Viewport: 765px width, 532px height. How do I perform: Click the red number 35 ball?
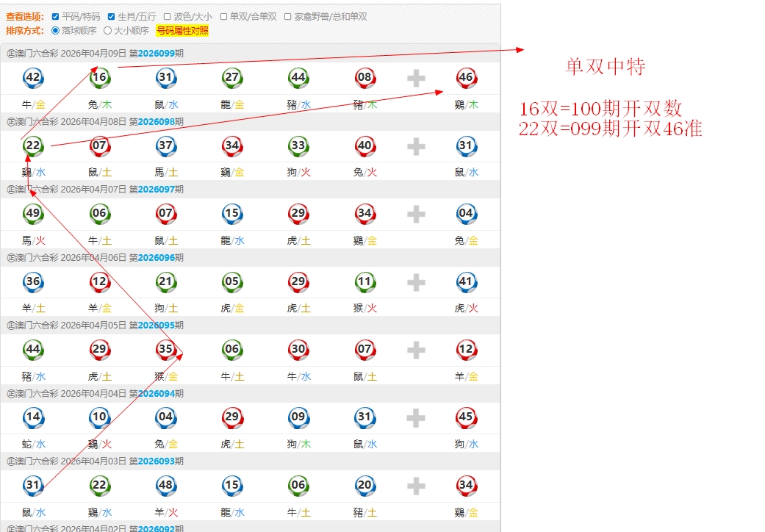(x=166, y=350)
